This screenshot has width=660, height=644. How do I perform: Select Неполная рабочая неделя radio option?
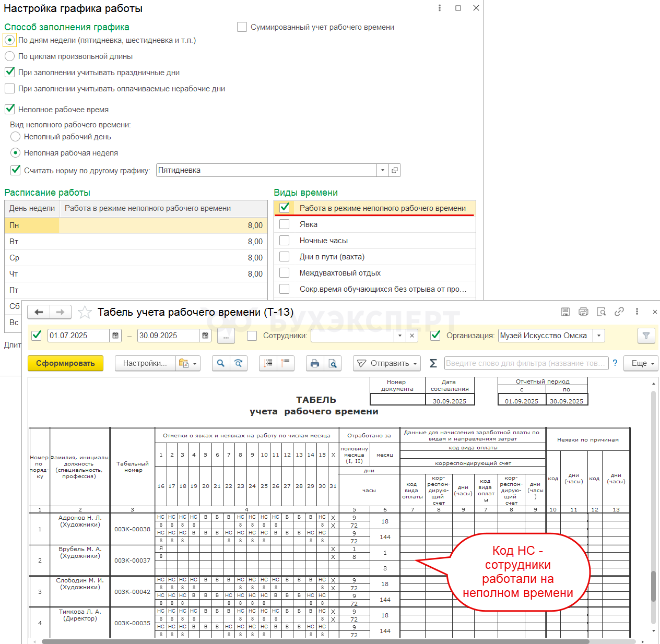[15, 153]
